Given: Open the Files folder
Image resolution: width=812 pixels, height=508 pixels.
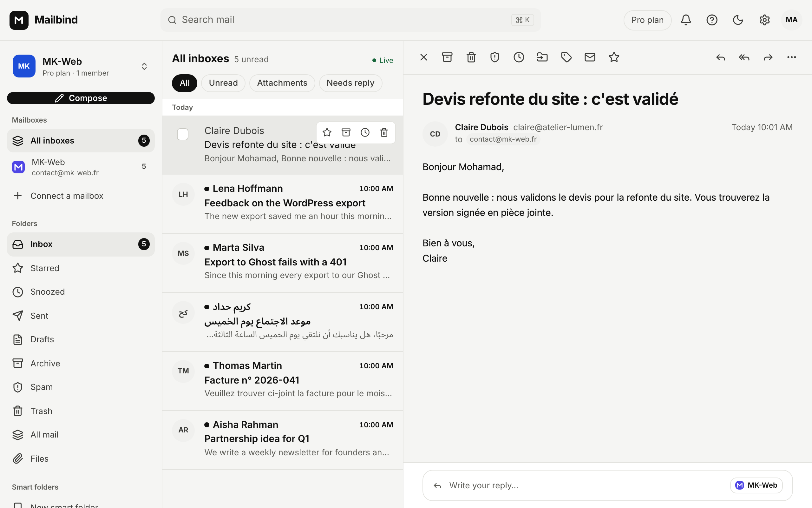Looking at the screenshot, I should click(x=81, y=459).
